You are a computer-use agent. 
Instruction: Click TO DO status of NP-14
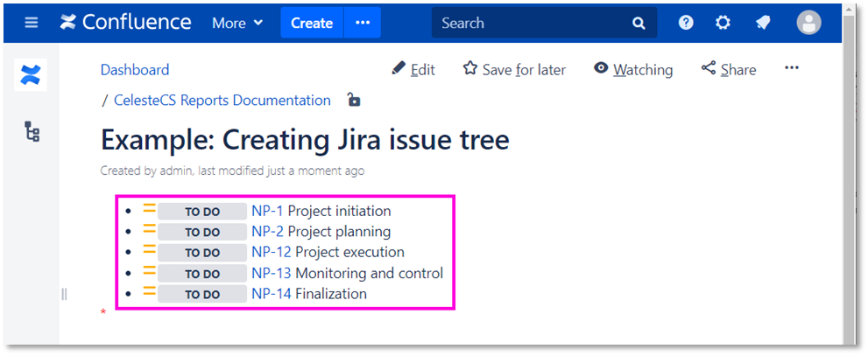[x=202, y=295]
